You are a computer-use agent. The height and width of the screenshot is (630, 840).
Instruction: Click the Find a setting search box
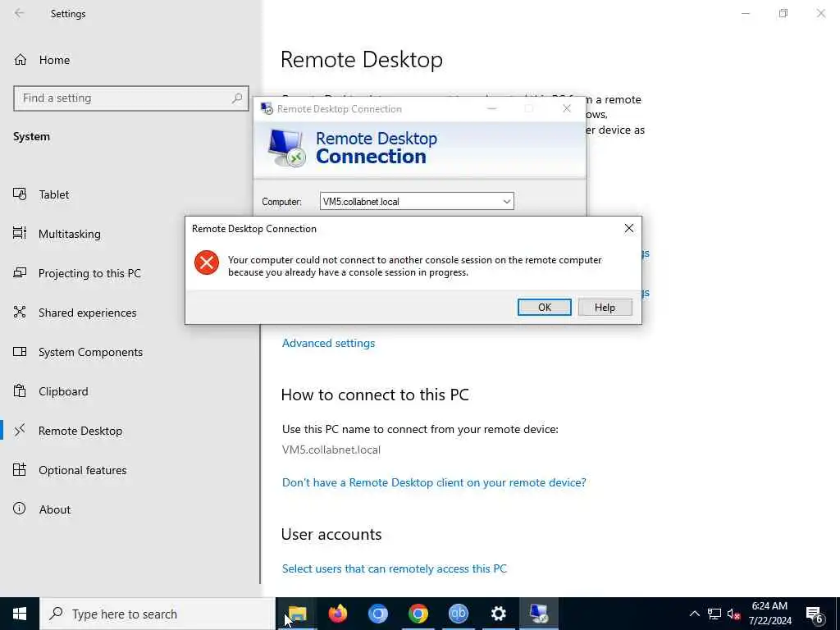pyautogui.click(x=131, y=98)
